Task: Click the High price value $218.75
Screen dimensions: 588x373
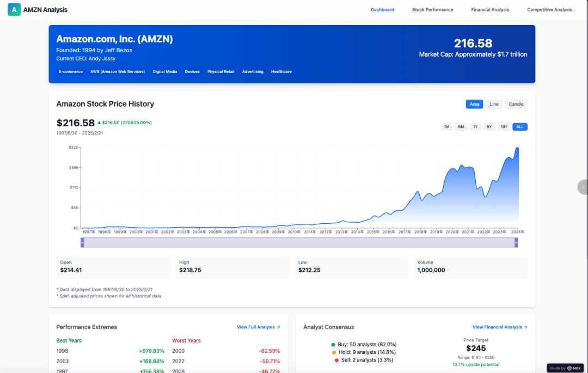Action: click(x=190, y=270)
